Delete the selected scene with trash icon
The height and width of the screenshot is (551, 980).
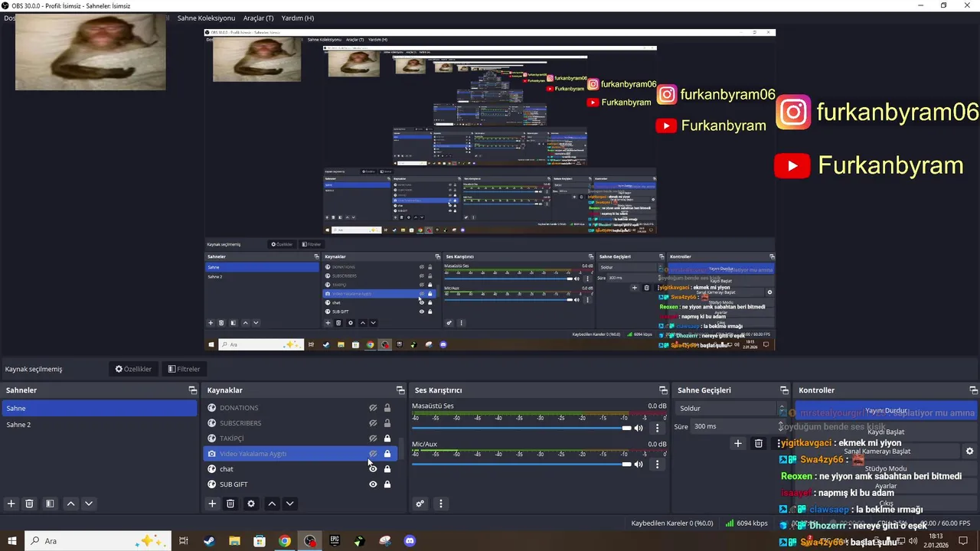click(29, 504)
